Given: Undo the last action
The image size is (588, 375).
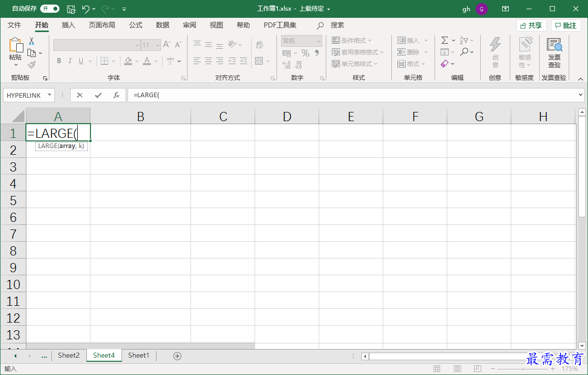Looking at the screenshot, I should [x=86, y=9].
